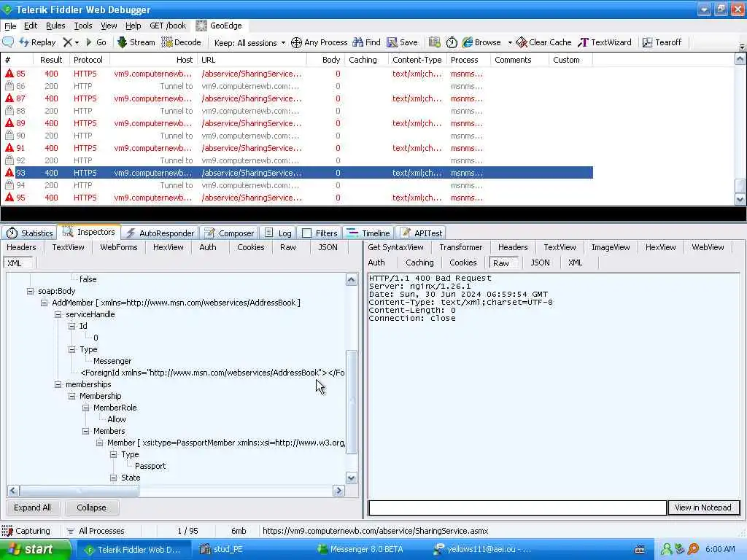Sort by the Content-Type column header
Image resolution: width=747 pixels, height=560 pixels.
coord(417,60)
